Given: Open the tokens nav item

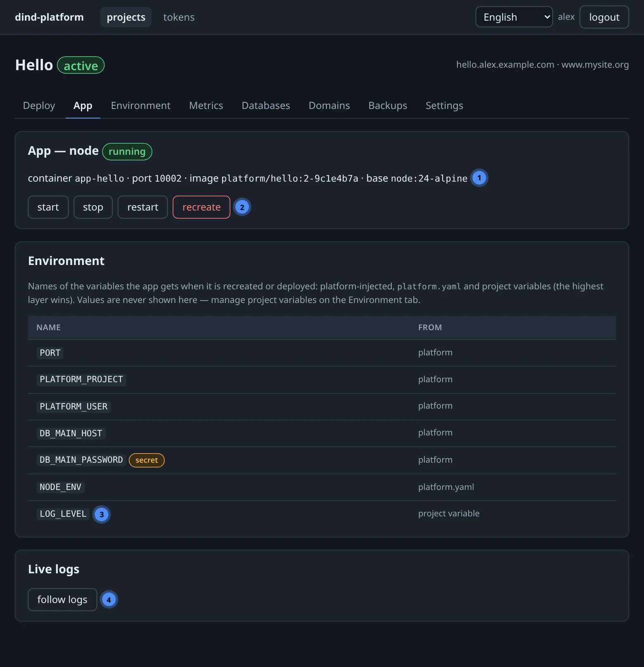Looking at the screenshot, I should (x=179, y=17).
